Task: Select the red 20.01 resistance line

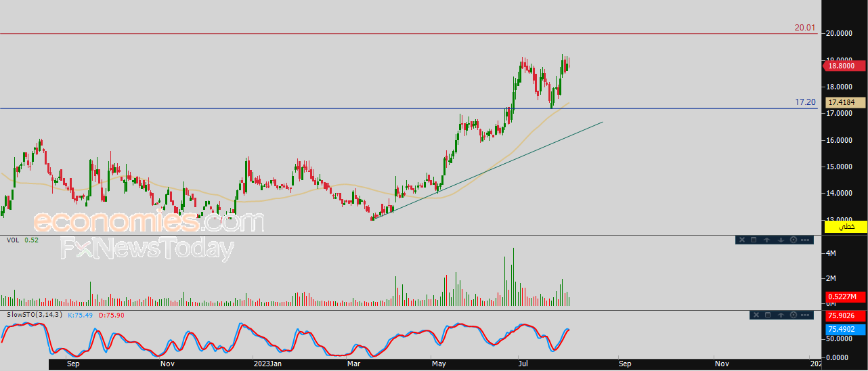Action: 406,34
